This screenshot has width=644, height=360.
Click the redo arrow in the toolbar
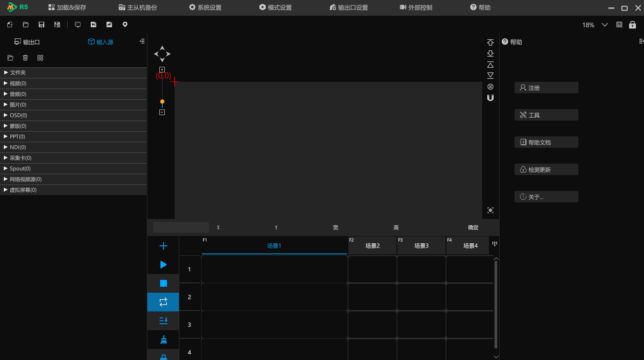tap(109, 25)
